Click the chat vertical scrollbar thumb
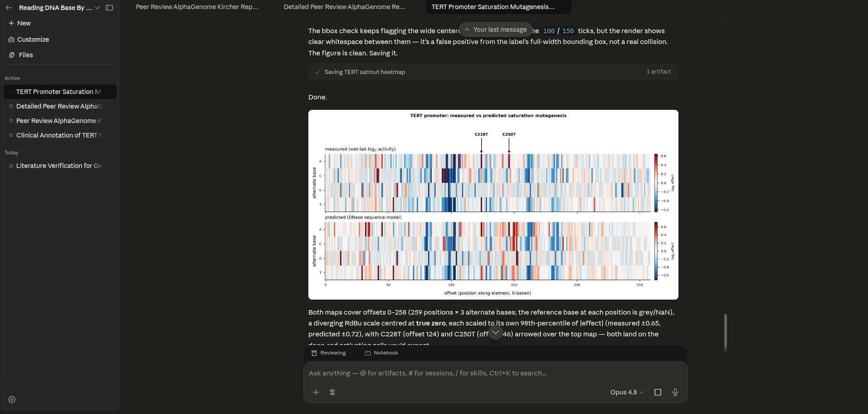868x414 pixels. click(x=726, y=334)
